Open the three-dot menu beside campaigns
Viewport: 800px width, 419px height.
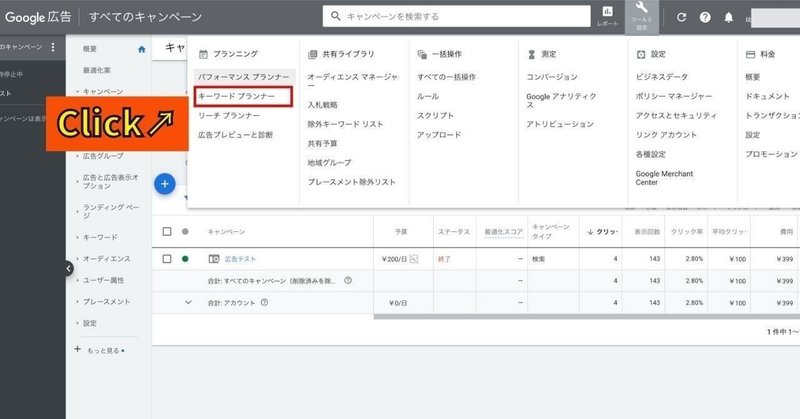(53, 47)
